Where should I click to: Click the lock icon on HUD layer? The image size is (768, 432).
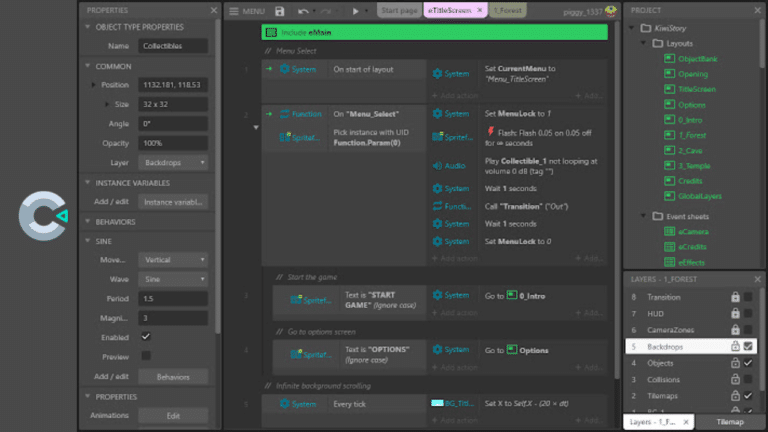pyautogui.click(x=735, y=313)
